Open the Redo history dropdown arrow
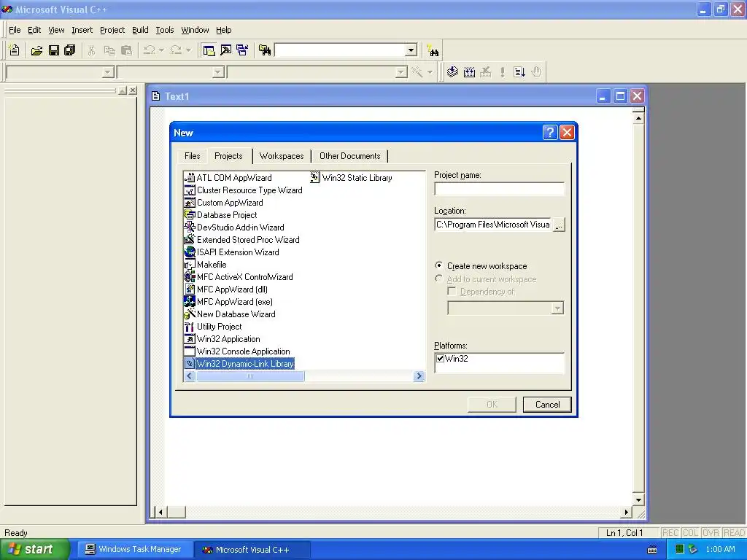This screenshot has height=560, width=747. pos(189,50)
